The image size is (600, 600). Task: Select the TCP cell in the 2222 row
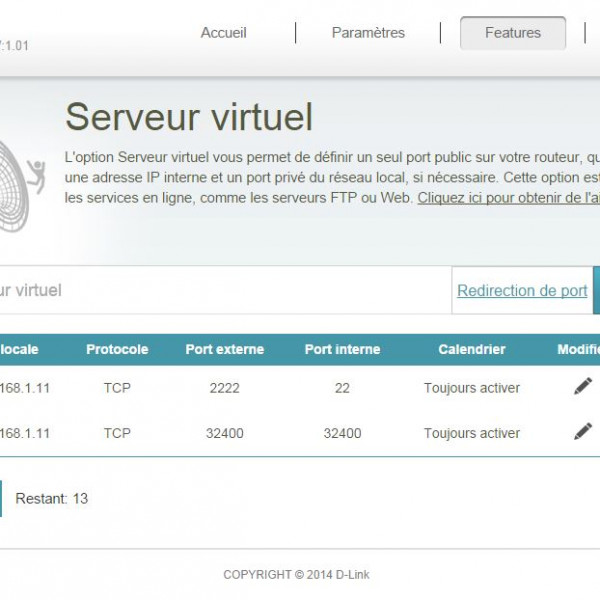click(x=117, y=388)
